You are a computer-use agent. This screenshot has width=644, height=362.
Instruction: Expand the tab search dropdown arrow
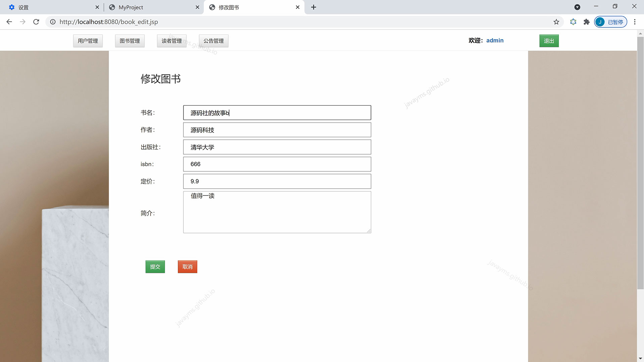tap(577, 7)
